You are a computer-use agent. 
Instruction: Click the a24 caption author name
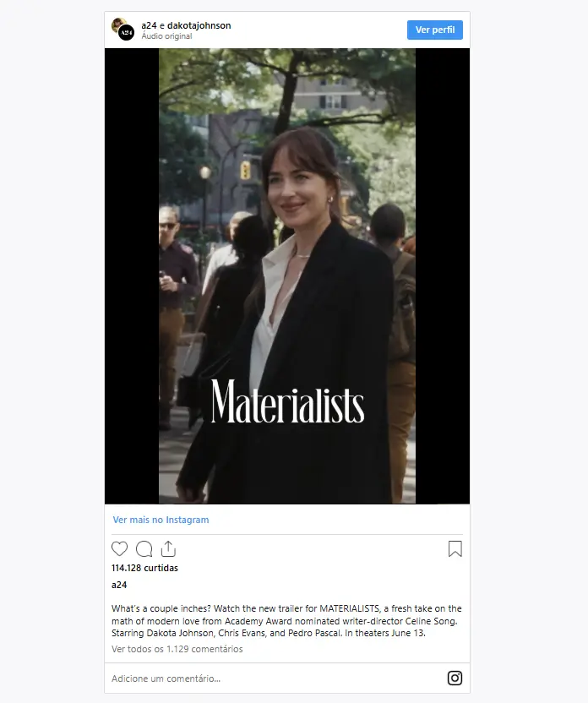coord(119,585)
